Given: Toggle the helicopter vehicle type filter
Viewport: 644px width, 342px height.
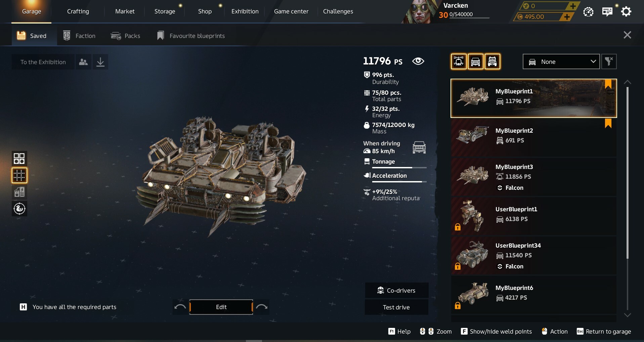Looking at the screenshot, I should click(x=459, y=61).
